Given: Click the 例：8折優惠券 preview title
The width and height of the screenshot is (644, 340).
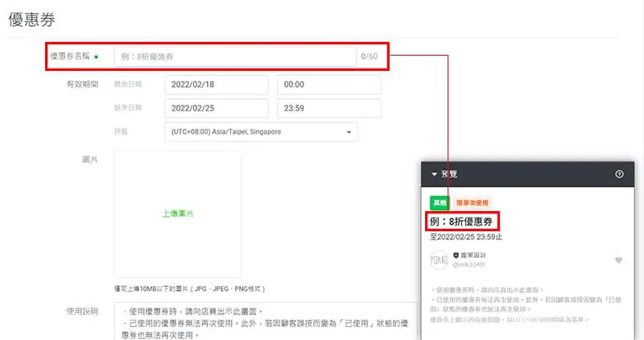Looking at the screenshot, I should [x=463, y=220].
